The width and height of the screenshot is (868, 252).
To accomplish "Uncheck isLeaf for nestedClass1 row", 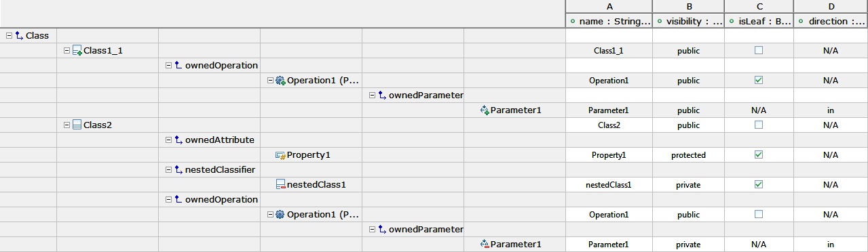I will [759, 184].
